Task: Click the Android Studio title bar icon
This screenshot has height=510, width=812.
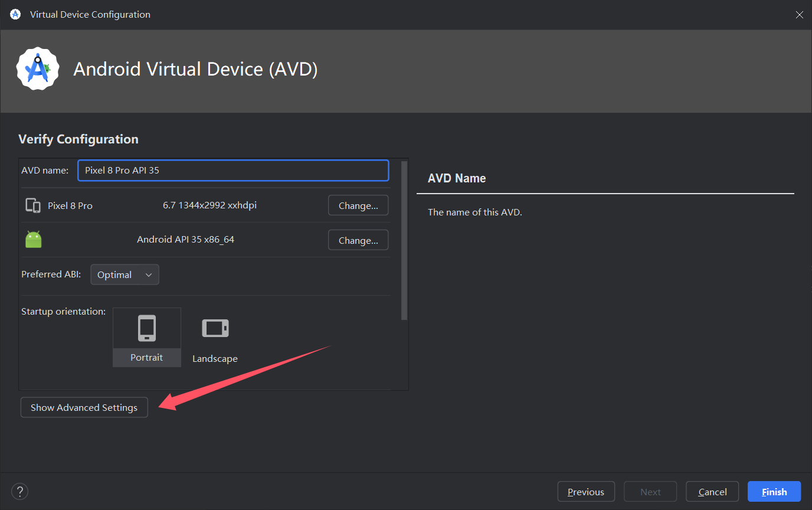Action: click(15, 14)
